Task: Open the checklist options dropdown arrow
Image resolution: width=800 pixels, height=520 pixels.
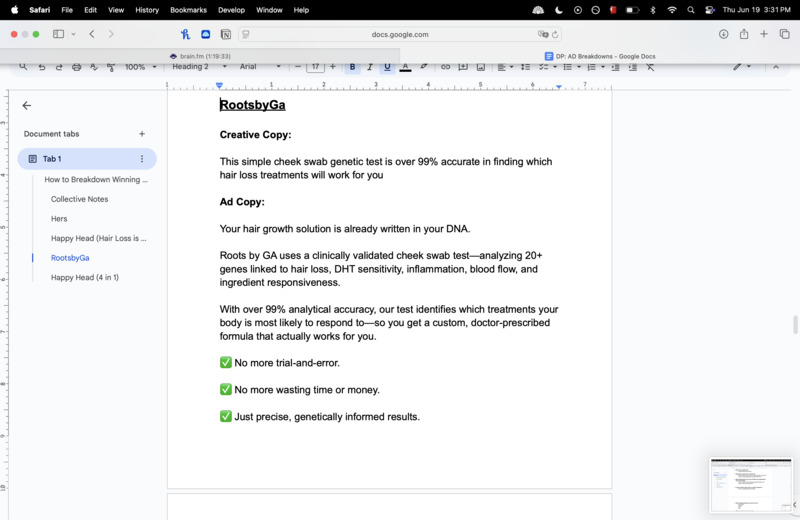Action: click(x=555, y=67)
